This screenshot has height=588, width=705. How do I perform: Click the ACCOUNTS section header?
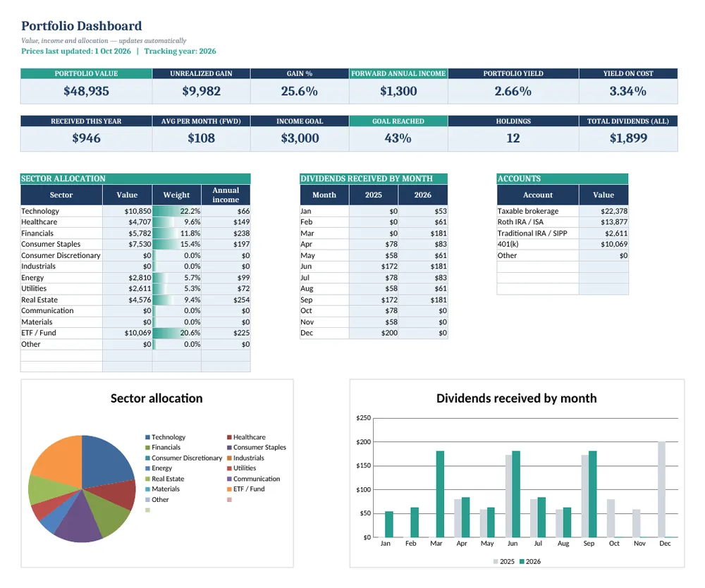pyautogui.click(x=563, y=178)
